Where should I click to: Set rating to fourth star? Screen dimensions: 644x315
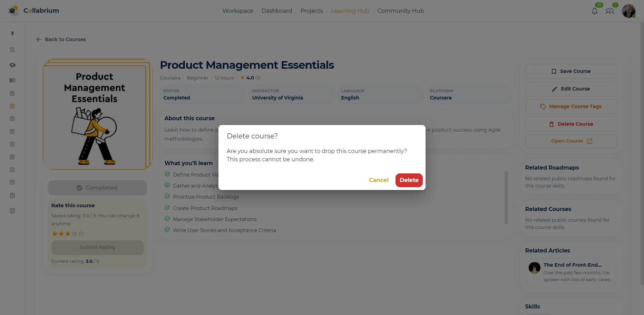coord(74,234)
